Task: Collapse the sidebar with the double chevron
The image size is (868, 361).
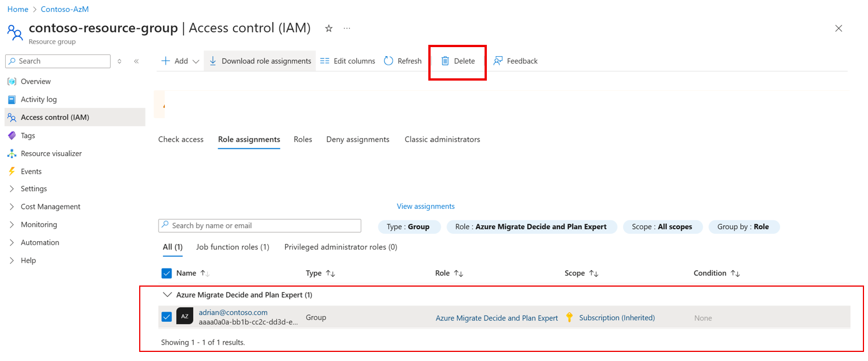Action: point(136,61)
